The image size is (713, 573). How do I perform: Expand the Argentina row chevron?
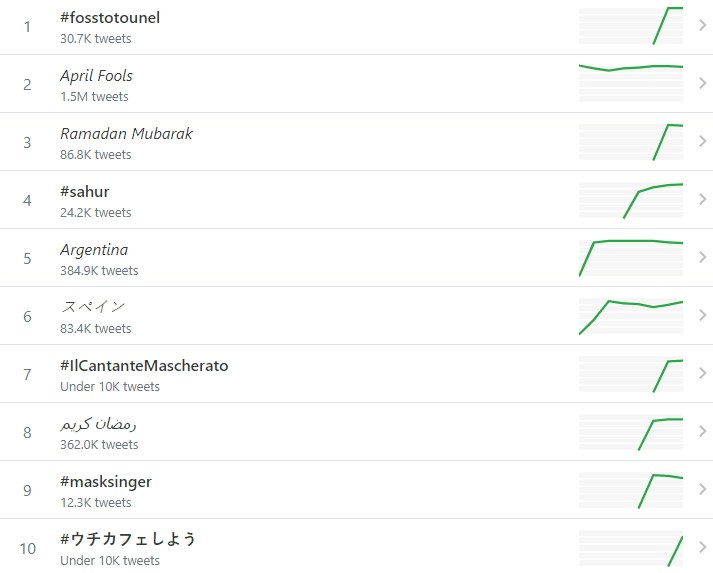click(702, 258)
